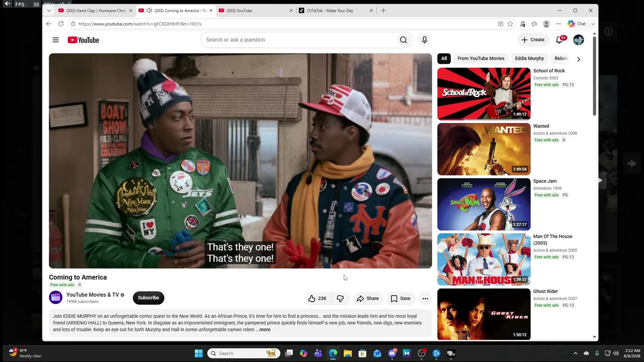Reload the page with refresh icon
The height and width of the screenshot is (362, 644).
click(x=61, y=24)
